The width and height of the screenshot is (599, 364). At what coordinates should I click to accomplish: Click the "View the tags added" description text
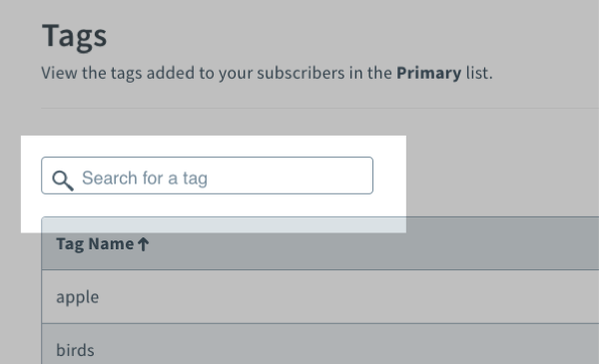pyautogui.click(x=267, y=73)
